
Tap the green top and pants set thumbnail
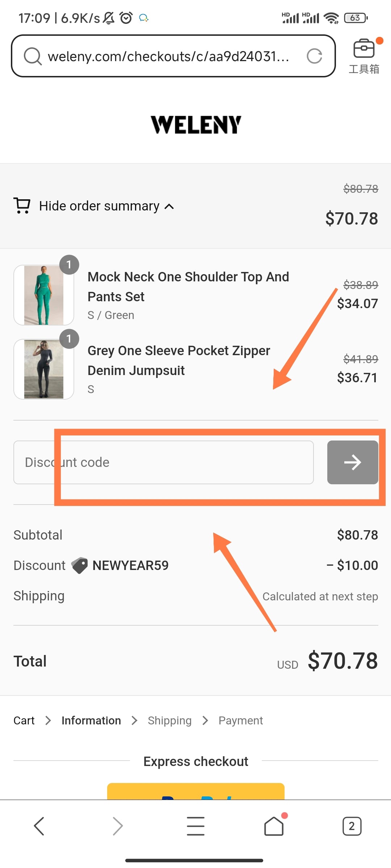point(44,295)
